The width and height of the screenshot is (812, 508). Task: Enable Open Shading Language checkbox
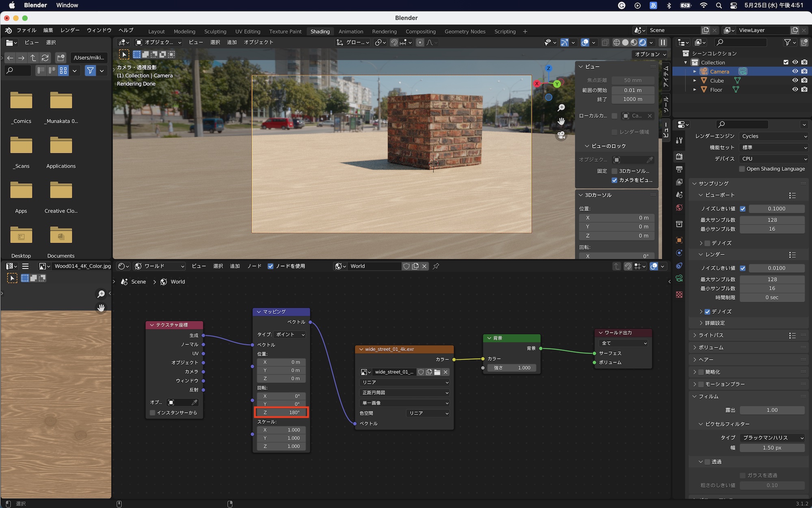pos(742,169)
